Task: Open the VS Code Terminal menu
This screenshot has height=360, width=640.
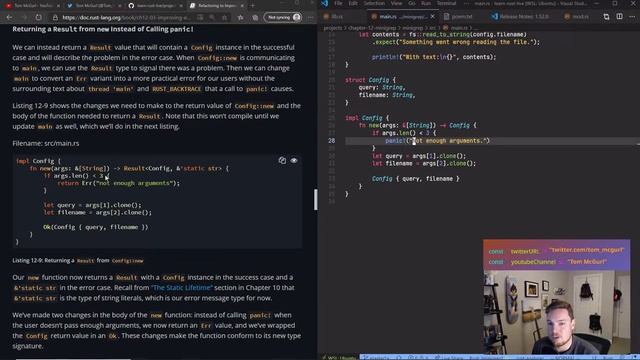Action: tap(447, 3)
